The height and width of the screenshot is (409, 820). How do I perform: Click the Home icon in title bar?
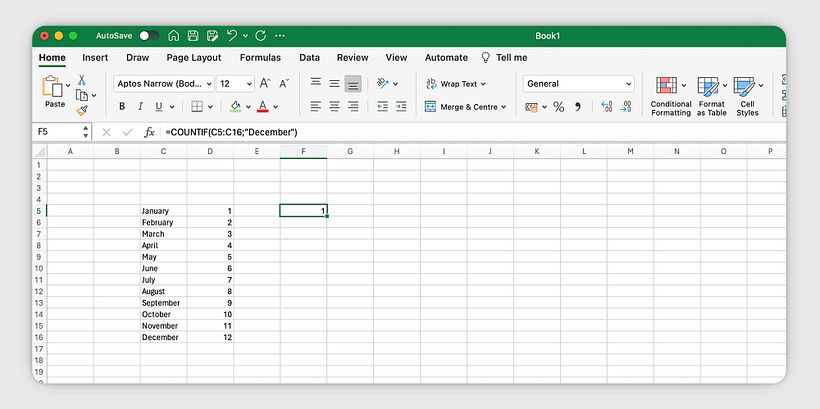174,36
